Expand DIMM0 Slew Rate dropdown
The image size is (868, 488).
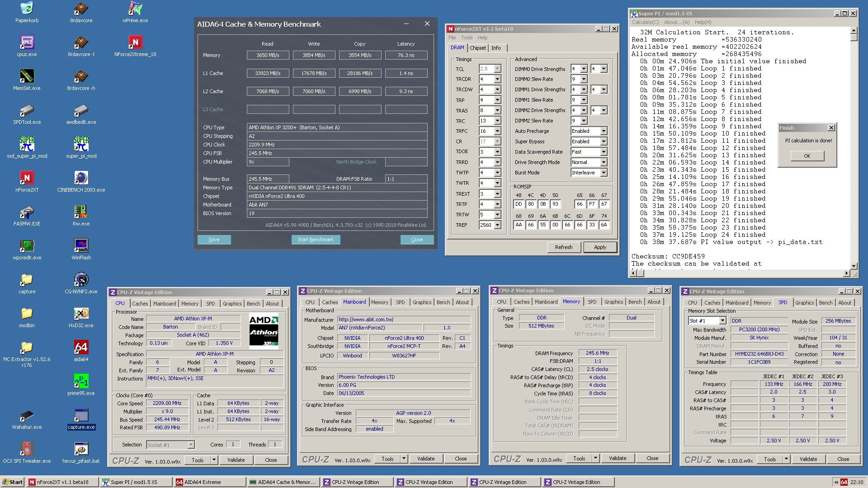pos(584,79)
